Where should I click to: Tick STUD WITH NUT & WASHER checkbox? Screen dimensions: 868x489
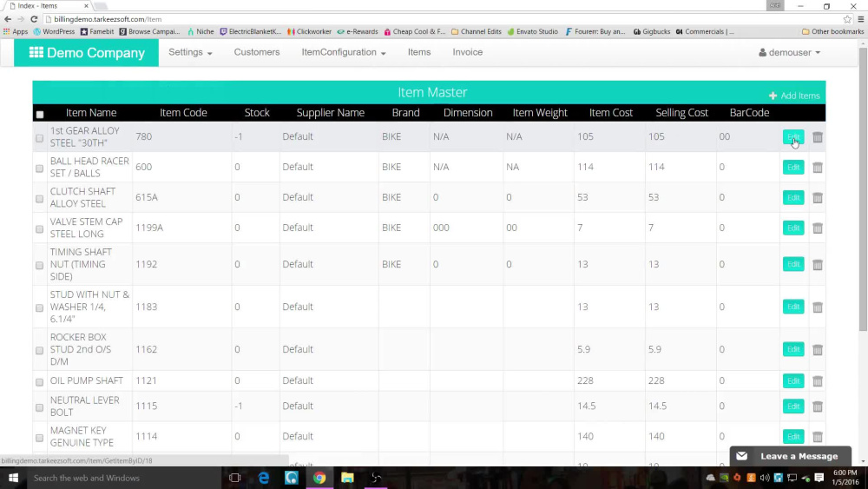(x=39, y=308)
